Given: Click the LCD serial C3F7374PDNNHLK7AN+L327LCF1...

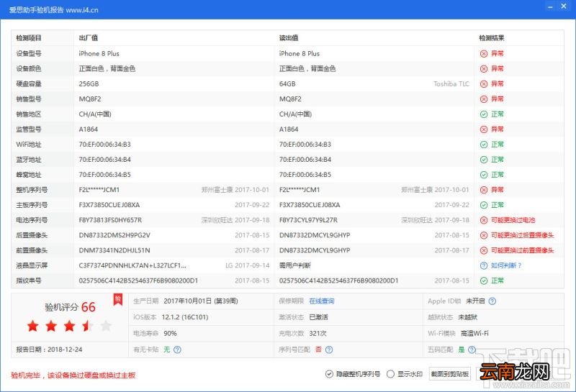Looking at the screenshot, I should click(132, 265).
